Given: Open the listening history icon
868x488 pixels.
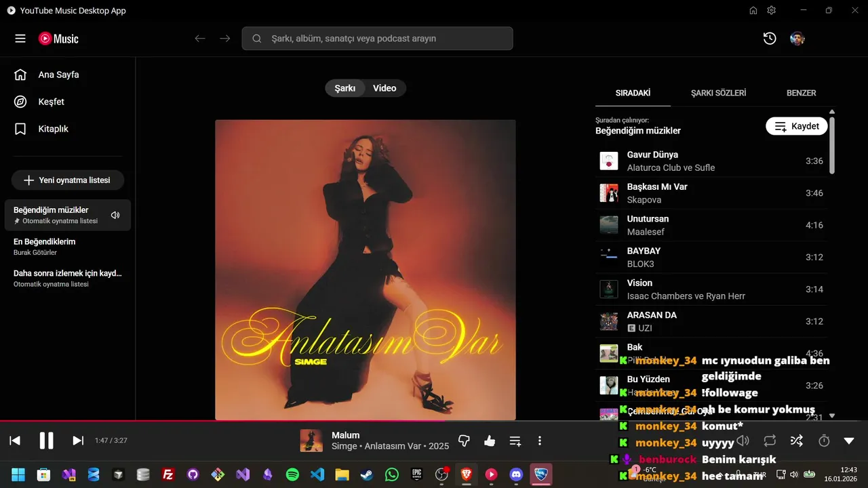Looking at the screenshot, I should (770, 39).
